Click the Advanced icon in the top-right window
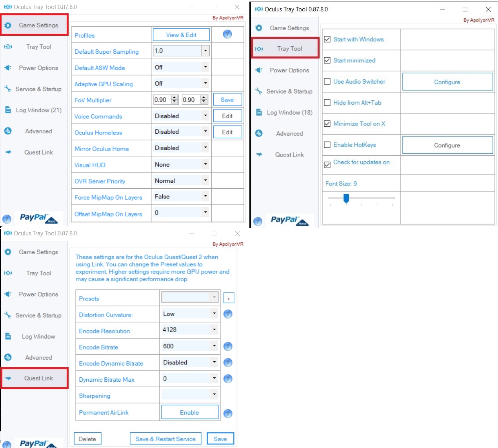498x448 pixels. 259,133
